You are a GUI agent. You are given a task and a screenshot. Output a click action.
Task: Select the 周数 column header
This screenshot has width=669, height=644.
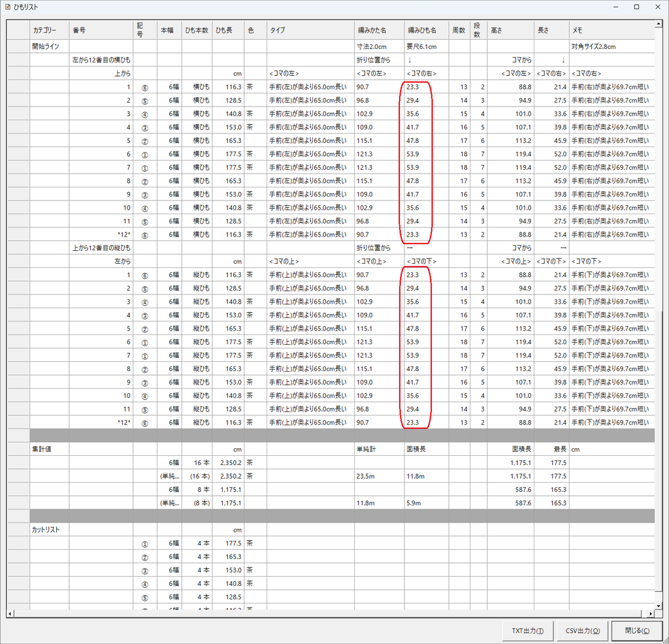tap(459, 30)
